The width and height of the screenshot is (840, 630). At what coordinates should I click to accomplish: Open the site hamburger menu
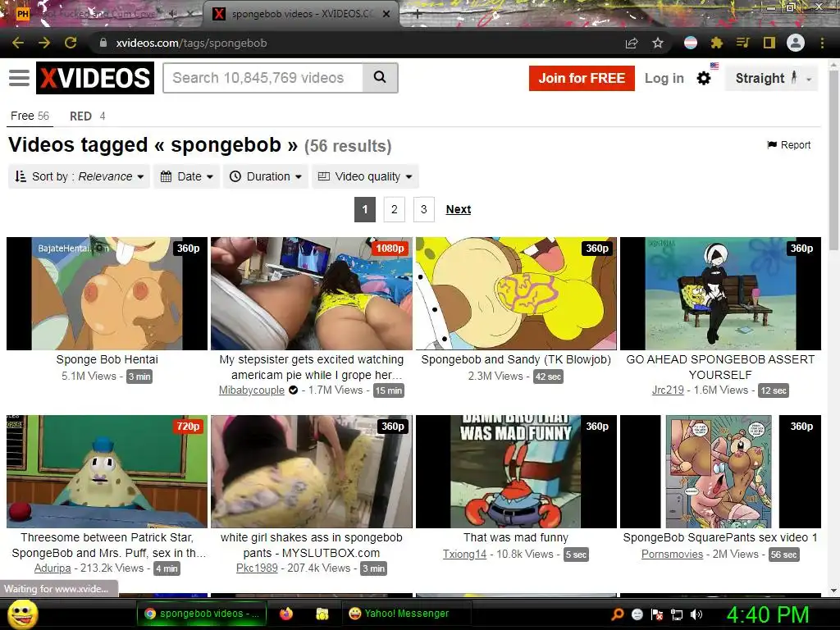pyautogui.click(x=20, y=78)
